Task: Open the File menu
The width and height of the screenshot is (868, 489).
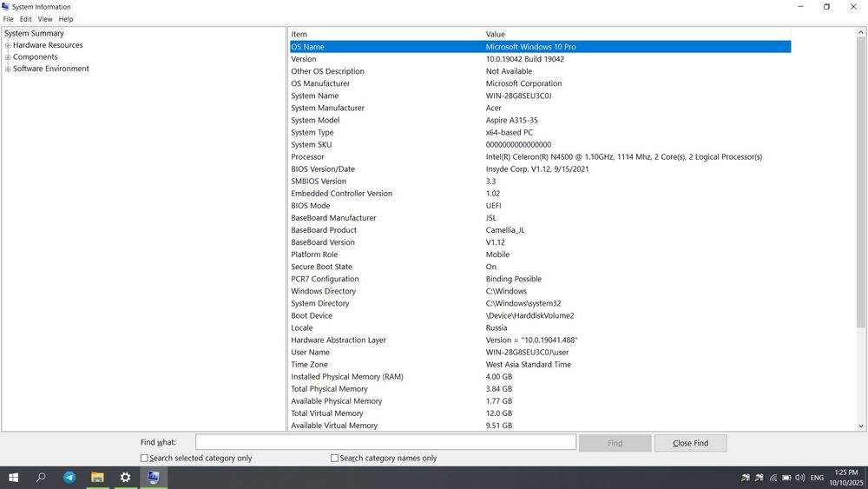Action: (9, 19)
